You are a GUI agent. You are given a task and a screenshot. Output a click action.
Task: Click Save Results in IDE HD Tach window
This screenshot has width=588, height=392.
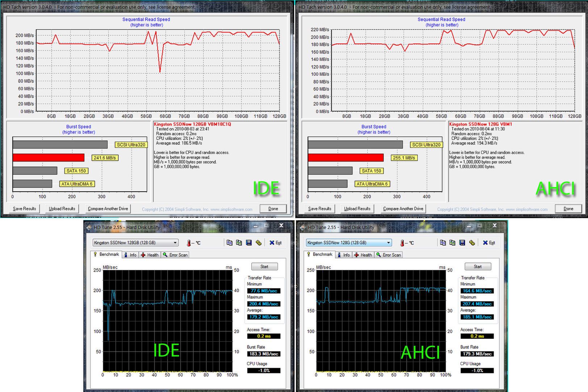pyautogui.click(x=24, y=209)
